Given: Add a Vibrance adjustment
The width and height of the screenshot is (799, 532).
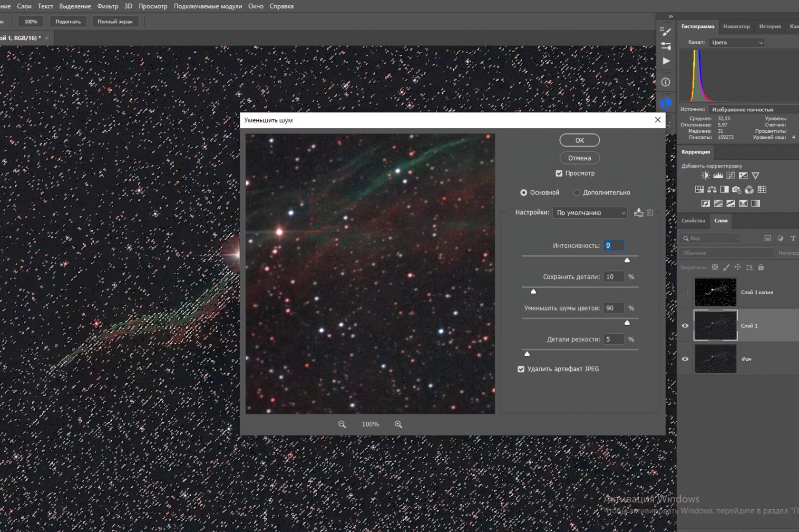Looking at the screenshot, I should tap(755, 175).
